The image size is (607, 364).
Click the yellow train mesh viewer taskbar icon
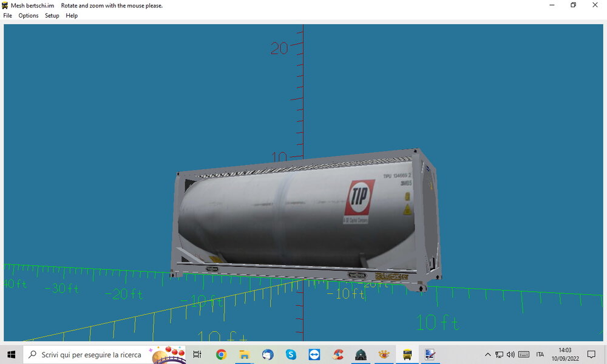(x=407, y=354)
